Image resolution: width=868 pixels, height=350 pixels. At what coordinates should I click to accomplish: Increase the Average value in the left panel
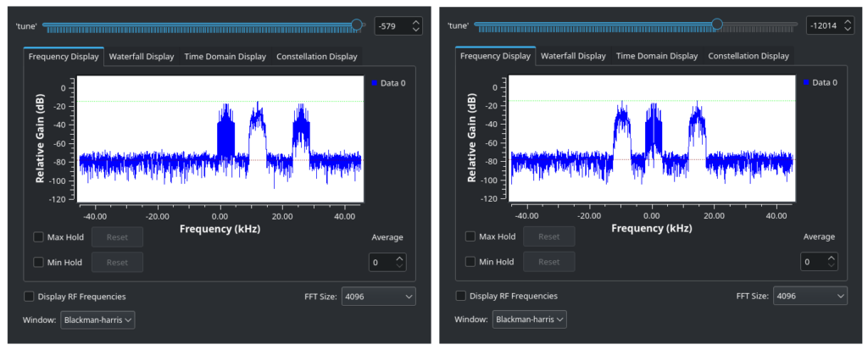coord(399,258)
